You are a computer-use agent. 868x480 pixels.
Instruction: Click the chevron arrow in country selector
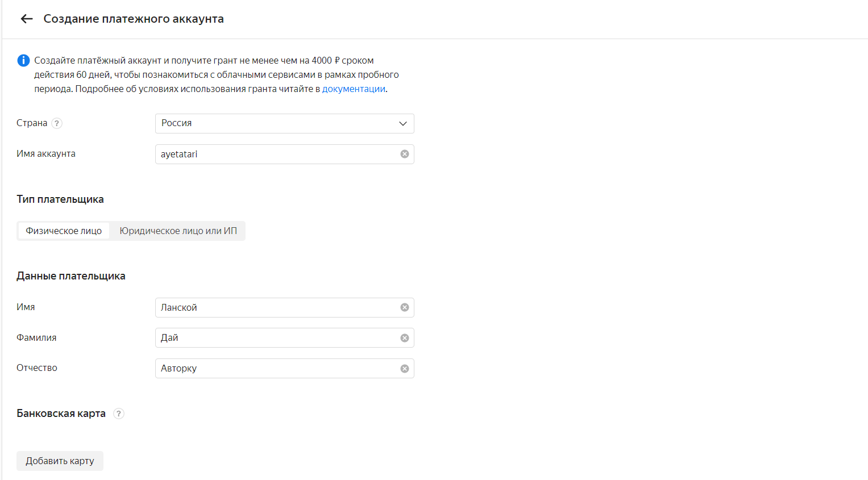(402, 123)
